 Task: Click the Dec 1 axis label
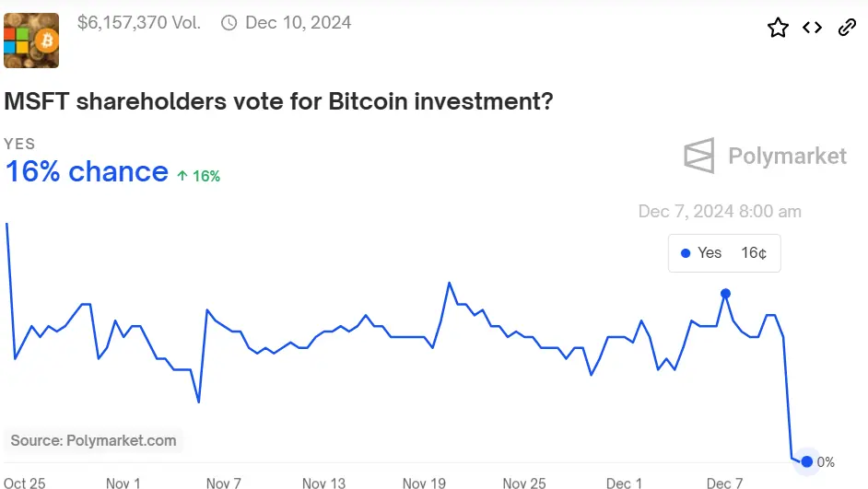coord(625,483)
